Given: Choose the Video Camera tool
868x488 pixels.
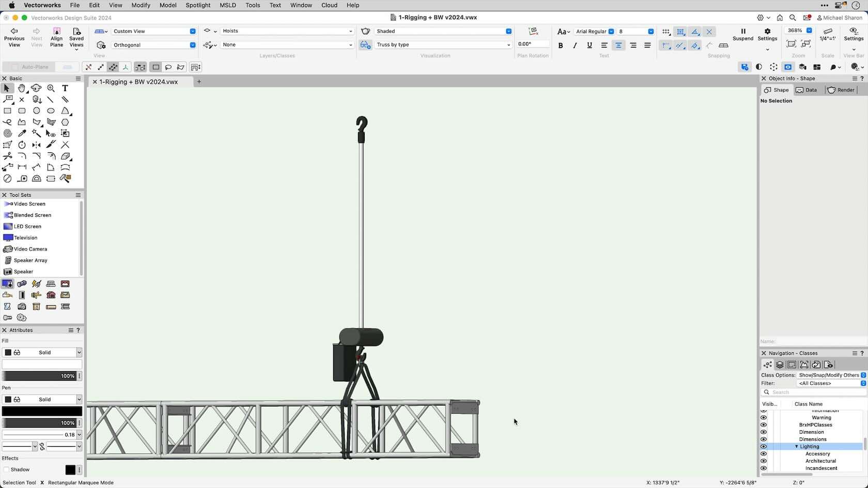Looking at the screenshot, I should (30, 249).
